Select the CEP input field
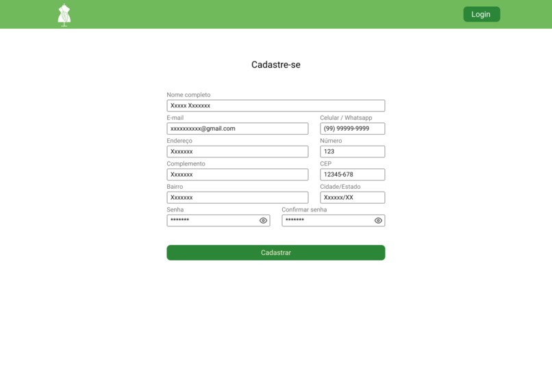This screenshot has width=552, height=392. coord(352,174)
